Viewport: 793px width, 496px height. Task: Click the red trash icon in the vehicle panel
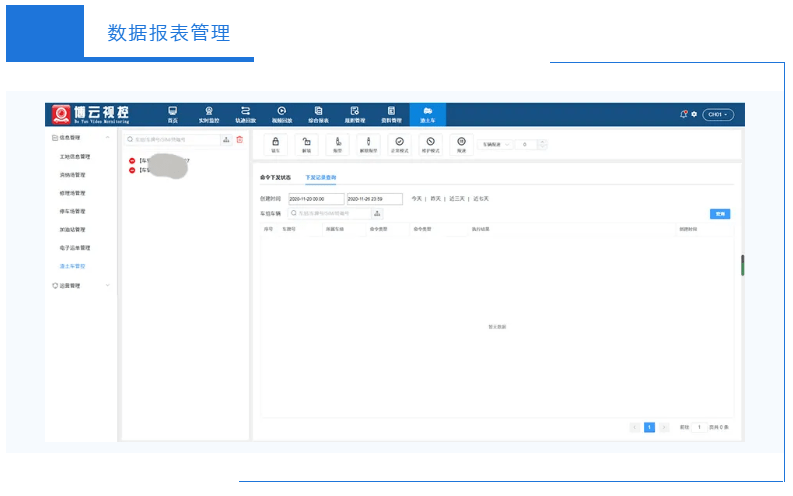[240, 140]
